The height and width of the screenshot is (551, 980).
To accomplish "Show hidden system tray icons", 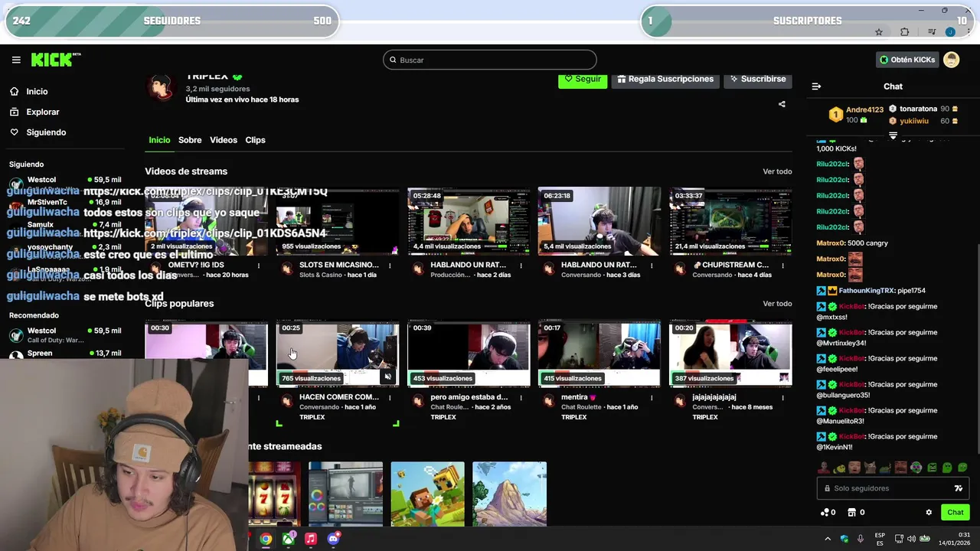I will point(828,539).
